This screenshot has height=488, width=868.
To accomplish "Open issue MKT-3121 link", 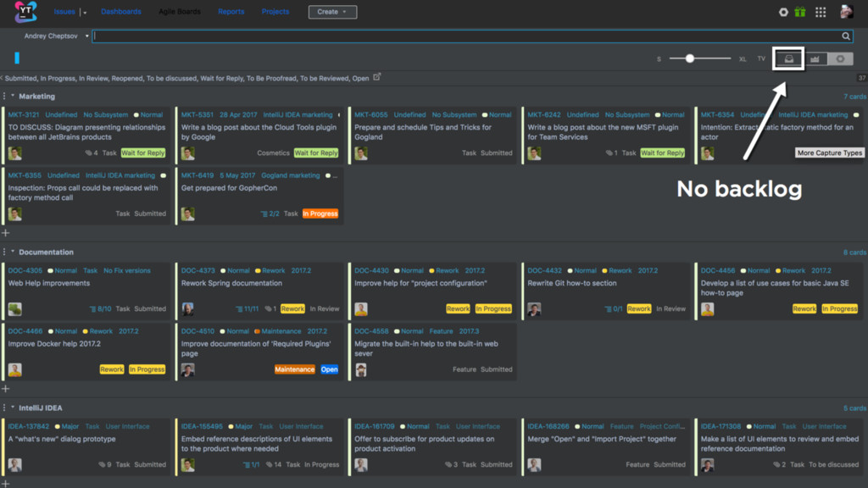I will [x=23, y=114].
